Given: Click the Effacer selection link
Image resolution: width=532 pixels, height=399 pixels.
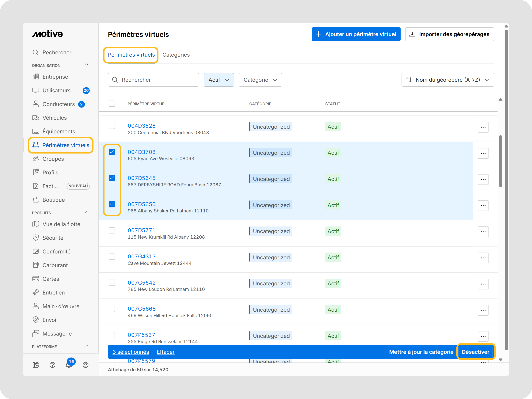Looking at the screenshot, I should click(165, 352).
